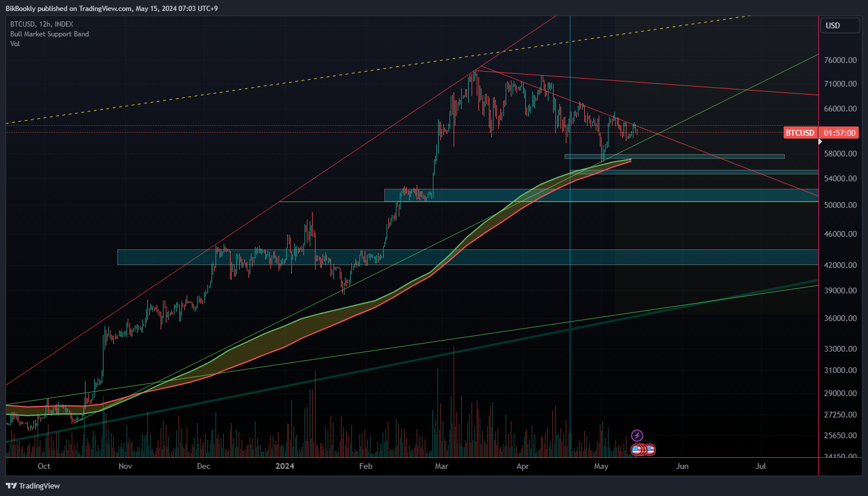Image resolution: width=868 pixels, height=496 pixels.
Task: Click the Nov label on the time axis
Action: tap(125, 466)
